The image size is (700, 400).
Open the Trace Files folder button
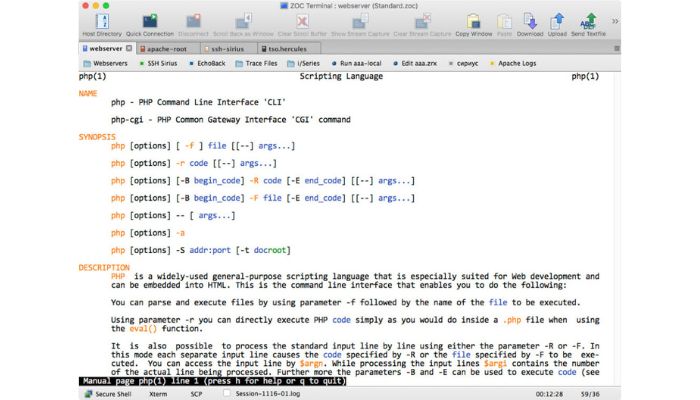click(256, 63)
